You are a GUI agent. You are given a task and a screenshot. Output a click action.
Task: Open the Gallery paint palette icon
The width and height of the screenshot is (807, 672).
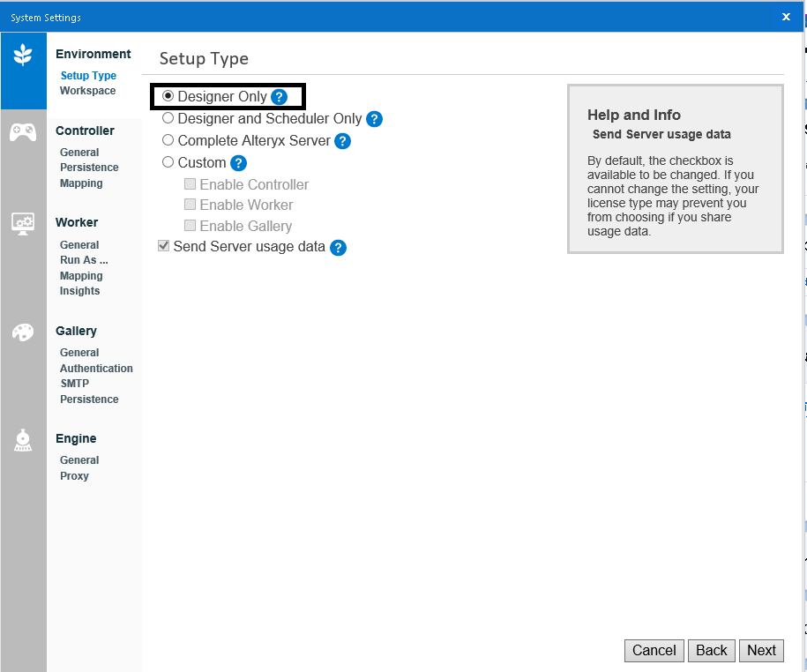(23, 332)
